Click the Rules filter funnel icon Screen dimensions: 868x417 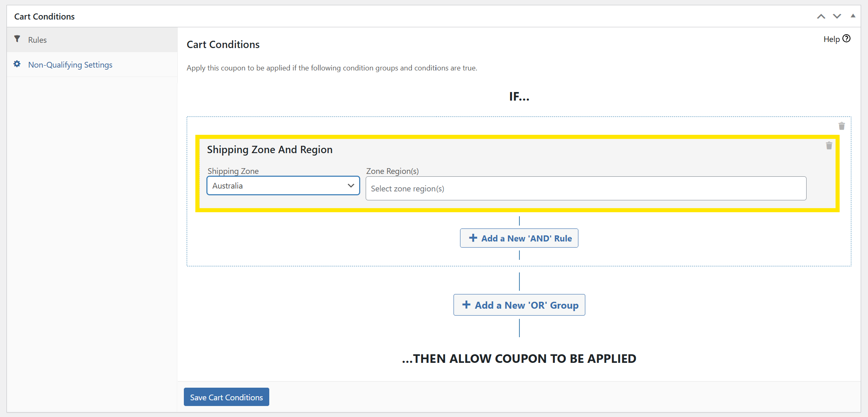(17, 39)
